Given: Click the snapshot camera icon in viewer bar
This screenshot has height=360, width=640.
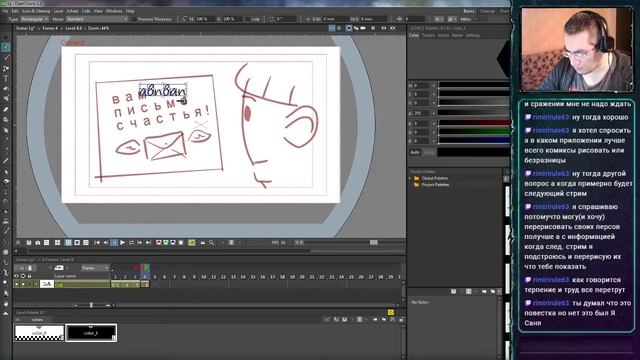Looking at the screenshot, I should [x=38, y=242].
